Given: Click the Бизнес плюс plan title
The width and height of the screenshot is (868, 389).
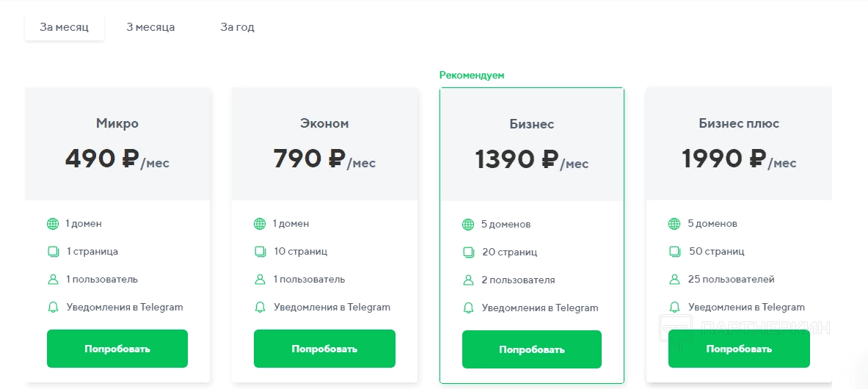Looking at the screenshot, I should (739, 123).
